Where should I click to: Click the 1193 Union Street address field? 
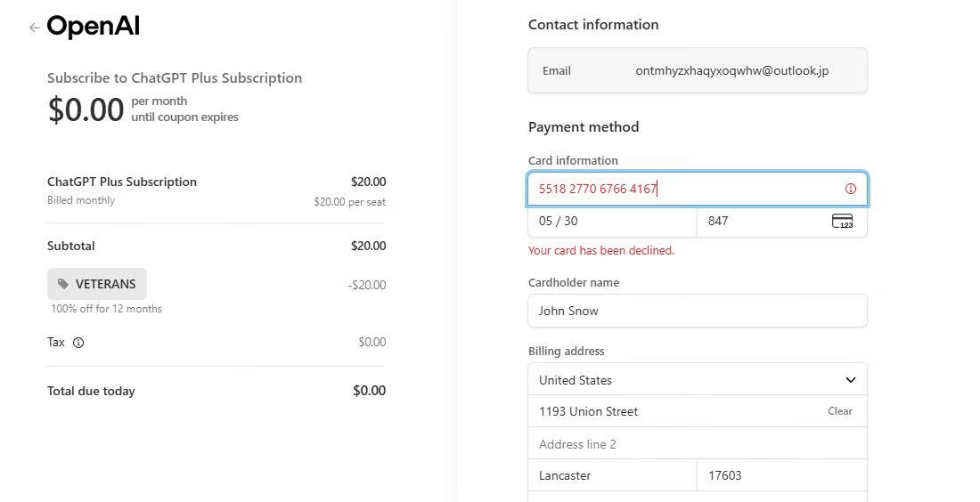pos(668,411)
